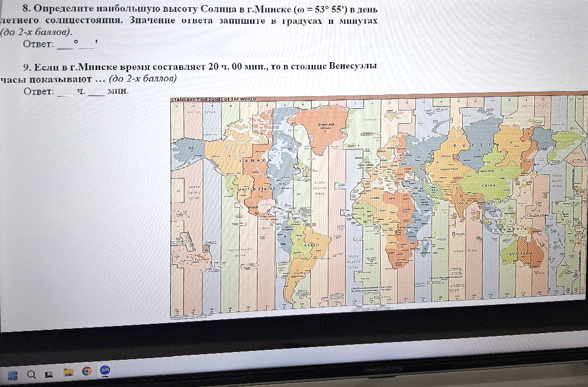
Task: Click the INDIA label on the map
Action: 460,204
